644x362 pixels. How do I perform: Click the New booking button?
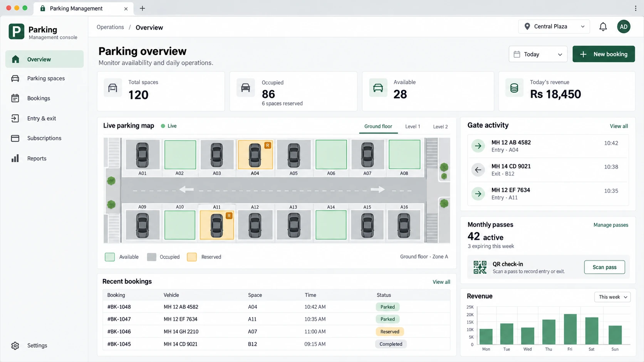[604, 54]
